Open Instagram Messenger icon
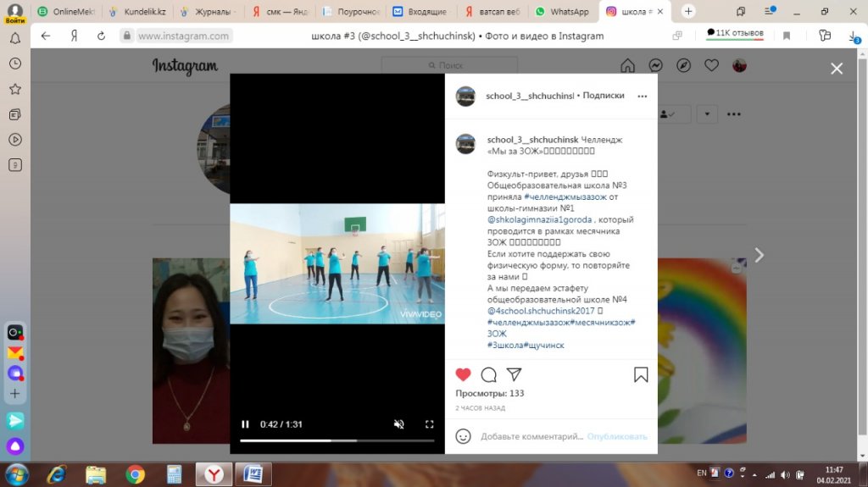The width and height of the screenshot is (868, 487). pos(655,66)
